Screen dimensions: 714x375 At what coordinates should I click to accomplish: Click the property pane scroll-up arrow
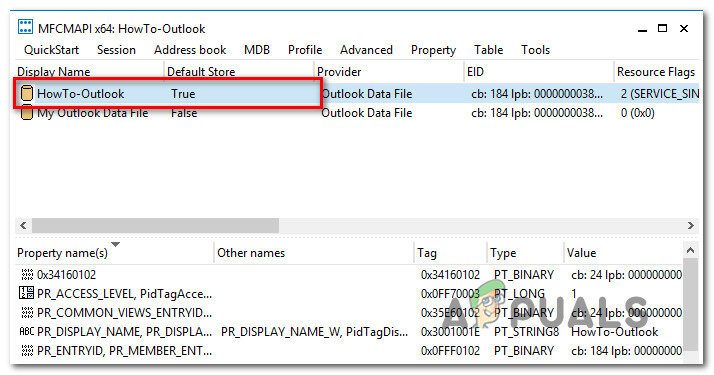pos(690,250)
